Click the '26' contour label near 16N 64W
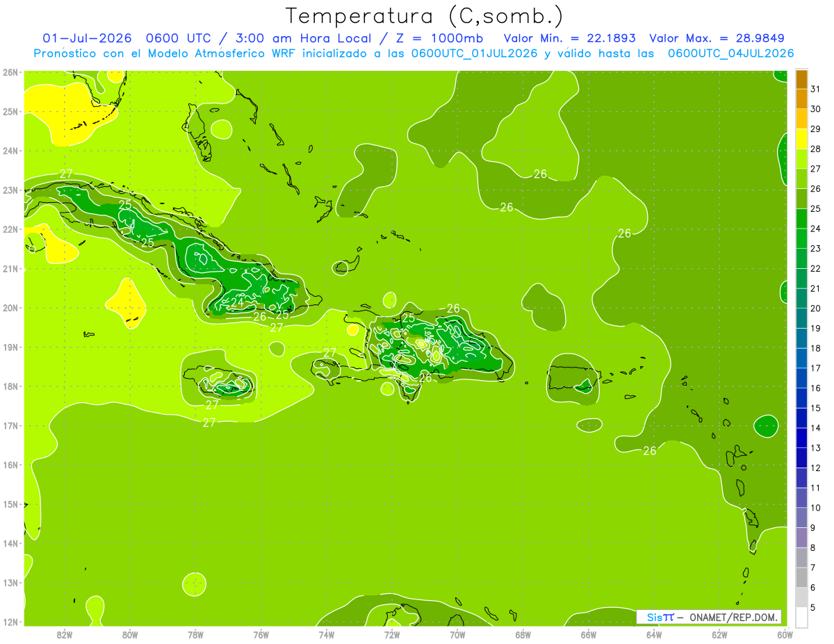Viewport: 834px width, 644px height. click(650, 451)
